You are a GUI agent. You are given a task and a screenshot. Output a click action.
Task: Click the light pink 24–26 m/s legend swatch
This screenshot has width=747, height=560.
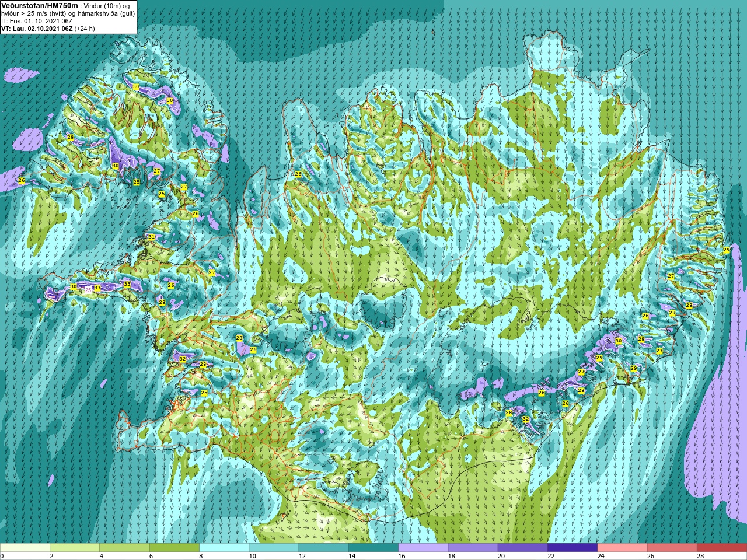[x=623, y=548]
